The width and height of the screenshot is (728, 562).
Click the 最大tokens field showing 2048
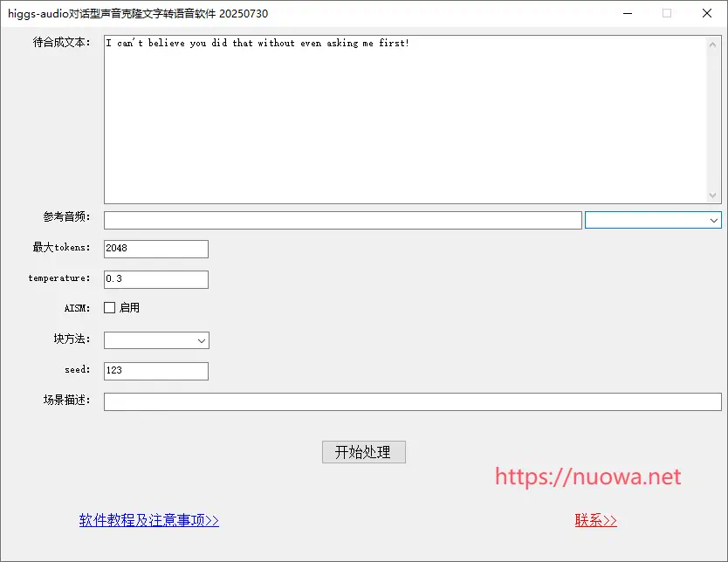pos(155,249)
